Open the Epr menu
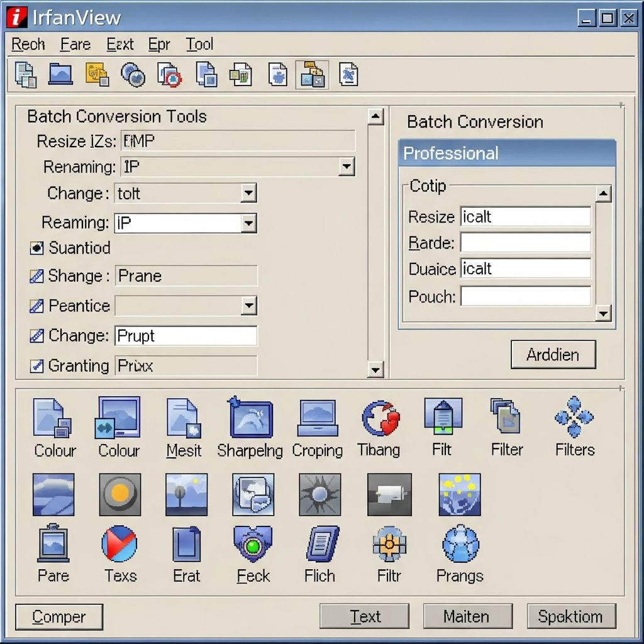Viewport: 644px width, 644px height. coord(159,44)
